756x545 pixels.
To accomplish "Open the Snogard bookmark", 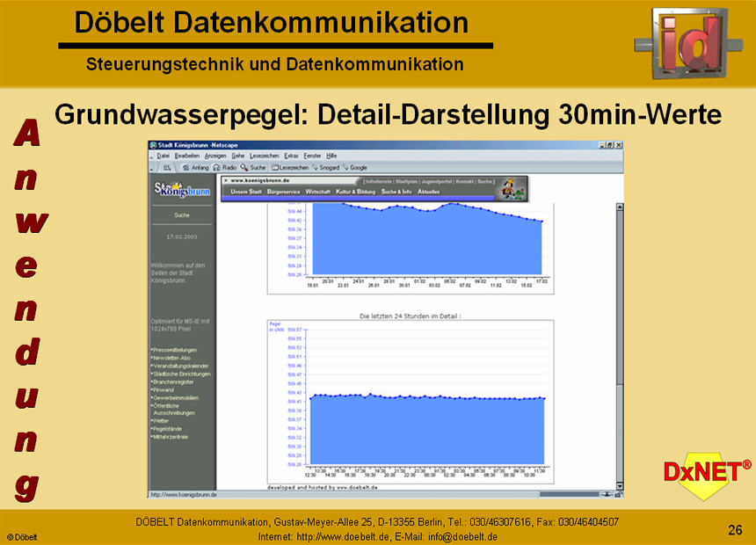I will point(325,167).
